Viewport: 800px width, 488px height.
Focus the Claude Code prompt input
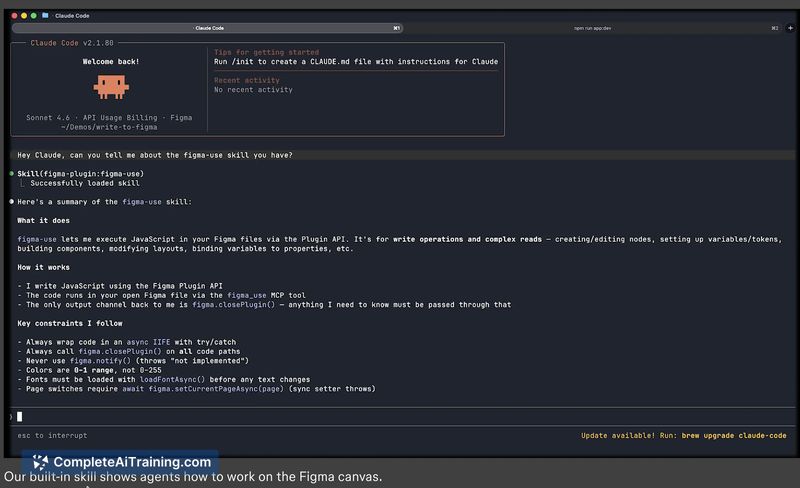tap(402, 417)
